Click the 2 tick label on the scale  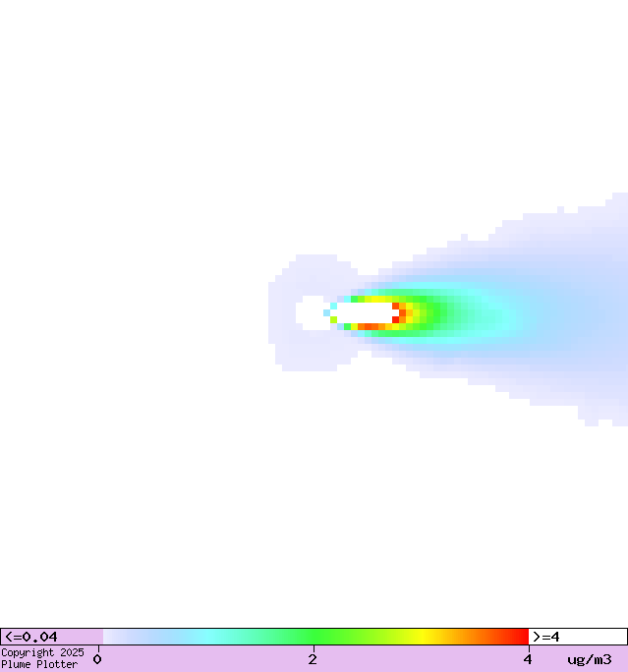313,659
